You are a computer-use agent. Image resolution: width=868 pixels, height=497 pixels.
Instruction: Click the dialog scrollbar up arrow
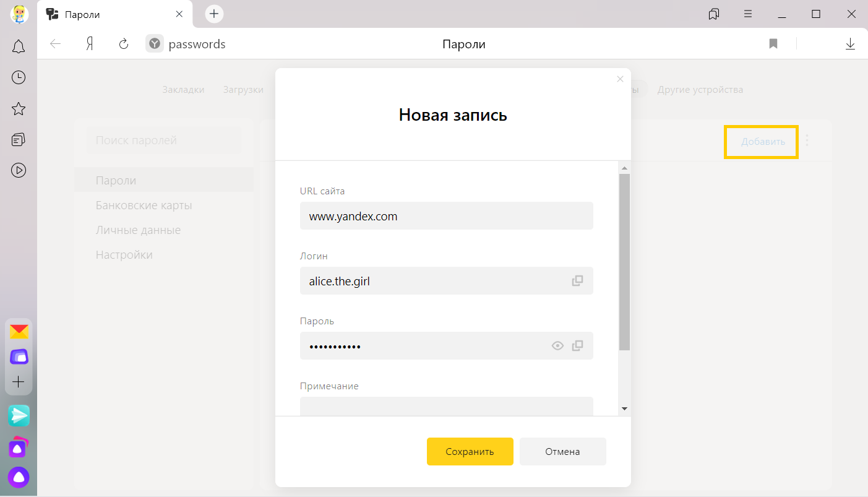624,168
